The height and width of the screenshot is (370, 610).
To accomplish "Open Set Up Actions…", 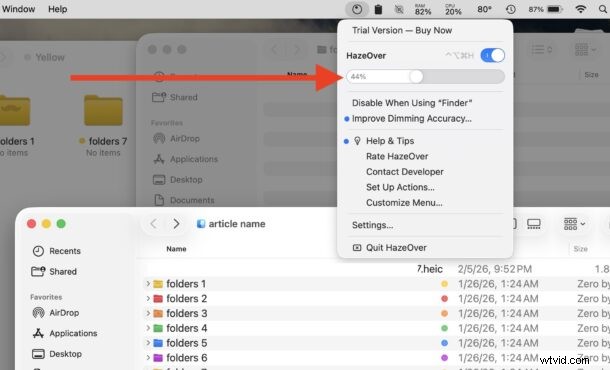I will (x=400, y=187).
